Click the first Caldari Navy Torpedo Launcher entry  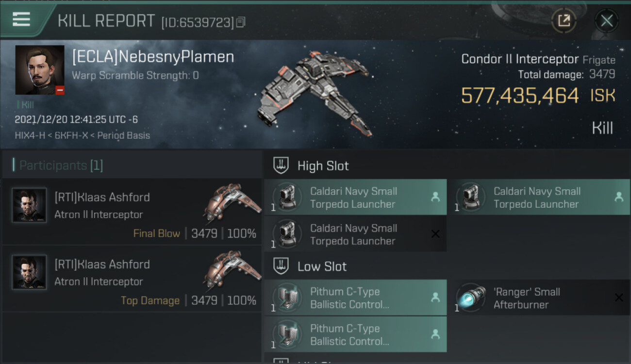[355, 198]
